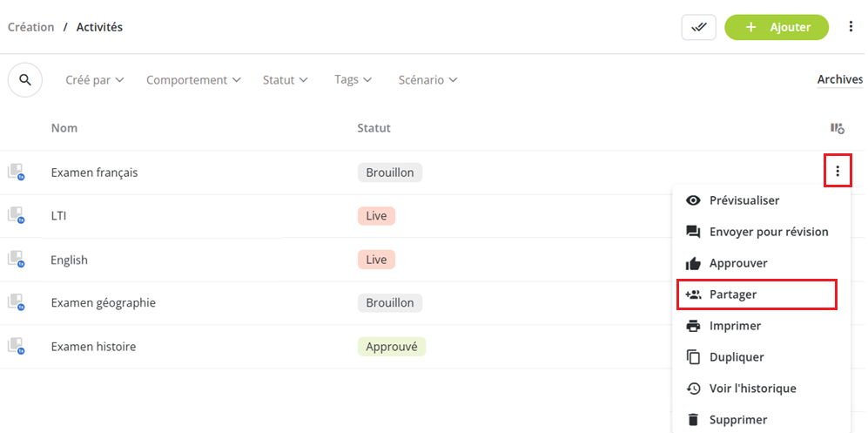The image size is (868, 433).
Task: Expand the Statut filter dropdown
Action: 285,80
